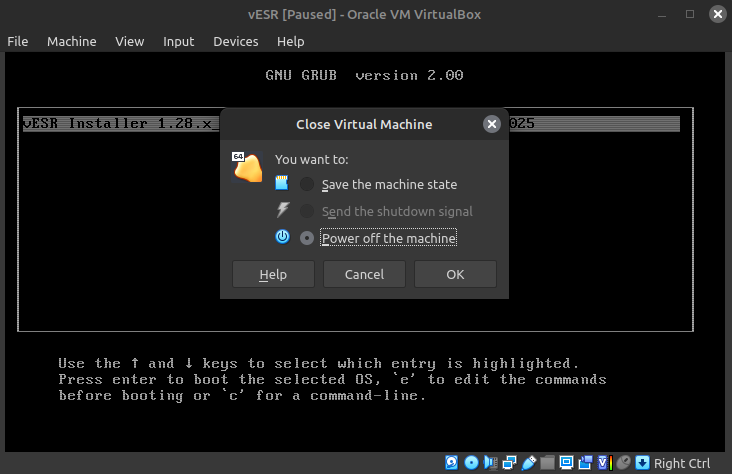Open the File menu
732x474 pixels.
(18, 42)
